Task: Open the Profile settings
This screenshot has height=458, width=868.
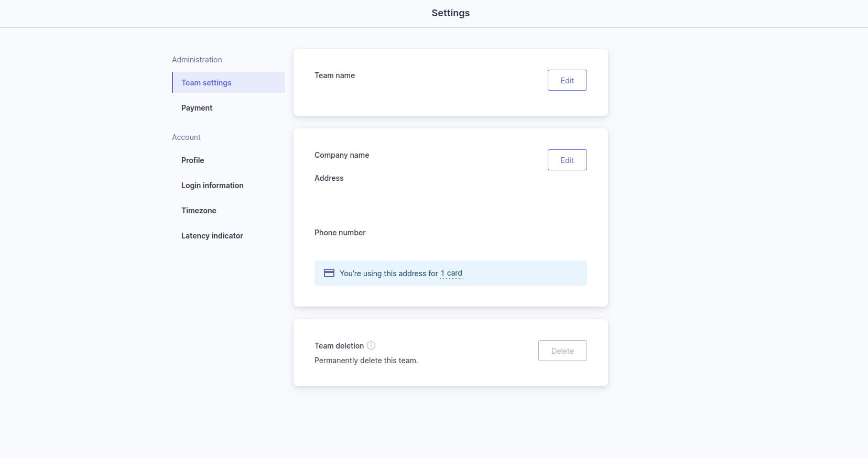Action: 192,160
